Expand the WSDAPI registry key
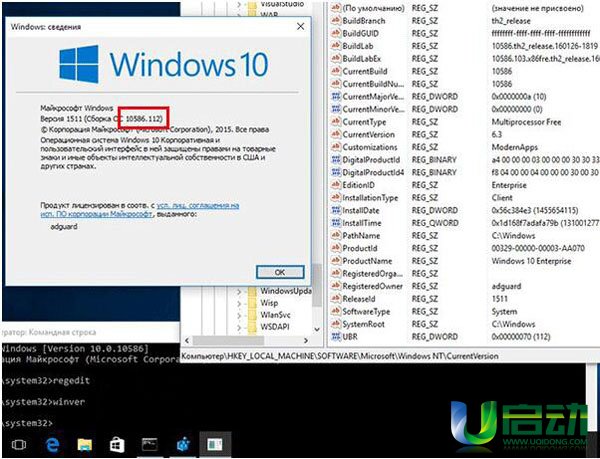 (x=239, y=327)
